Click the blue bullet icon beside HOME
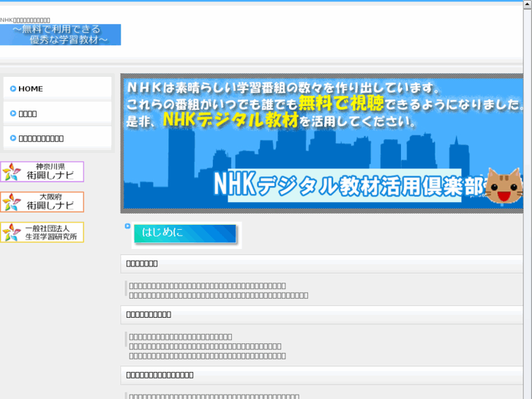Image resolution: width=532 pixels, height=399 pixels. [13, 89]
